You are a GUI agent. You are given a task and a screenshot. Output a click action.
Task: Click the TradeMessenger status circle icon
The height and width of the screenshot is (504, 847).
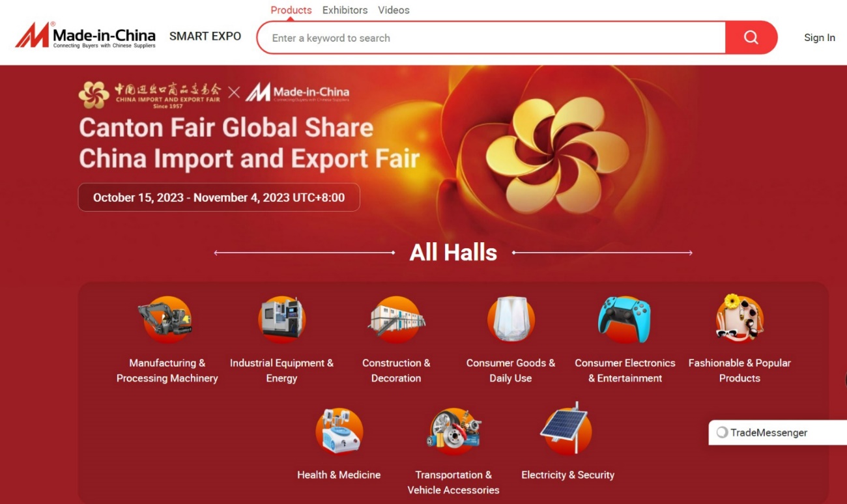(x=722, y=432)
